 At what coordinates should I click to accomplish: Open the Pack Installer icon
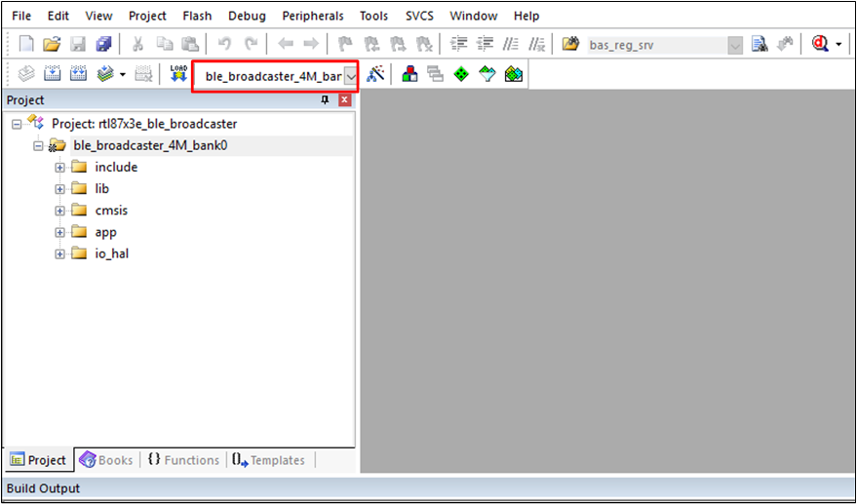point(514,75)
